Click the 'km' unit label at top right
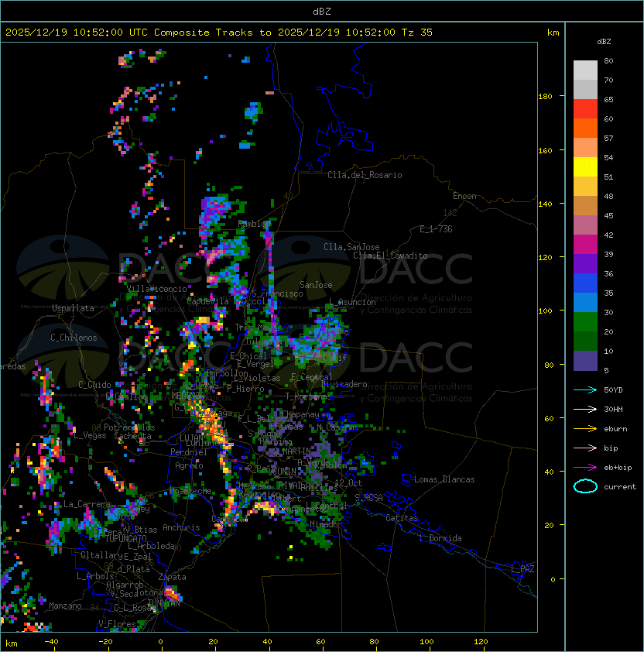The width and height of the screenshot is (644, 652). point(553,33)
